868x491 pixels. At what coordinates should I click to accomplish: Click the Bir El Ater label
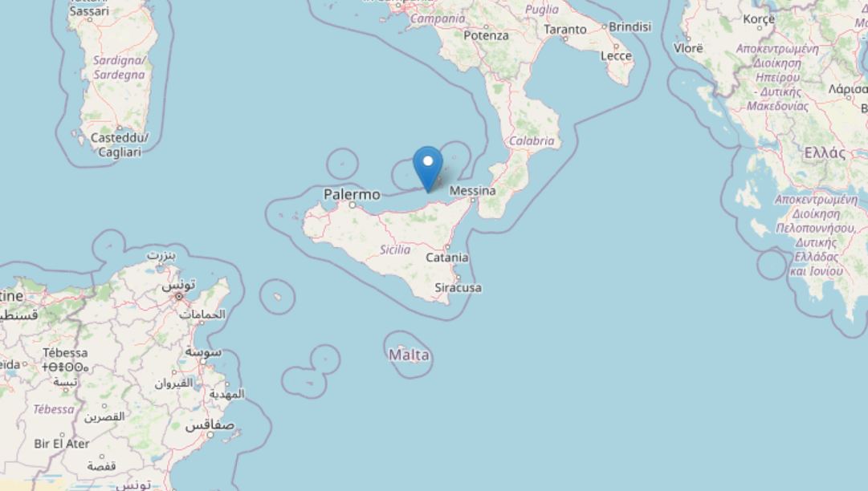pos(62,444)
